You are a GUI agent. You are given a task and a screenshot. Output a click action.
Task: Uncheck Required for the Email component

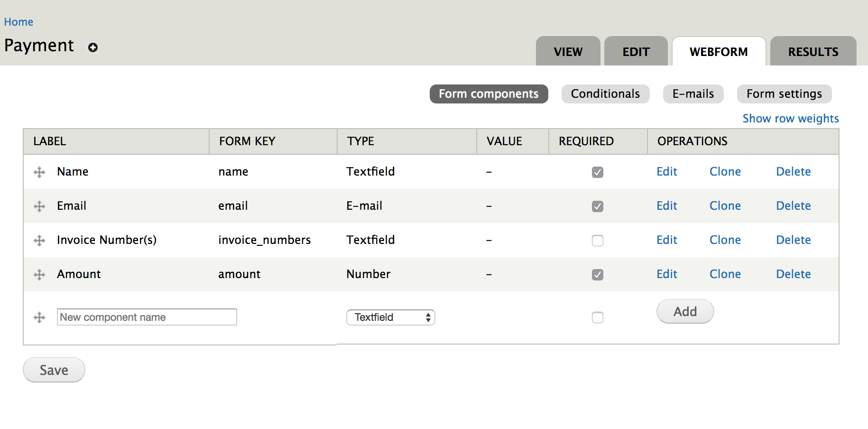pos(597,206)
